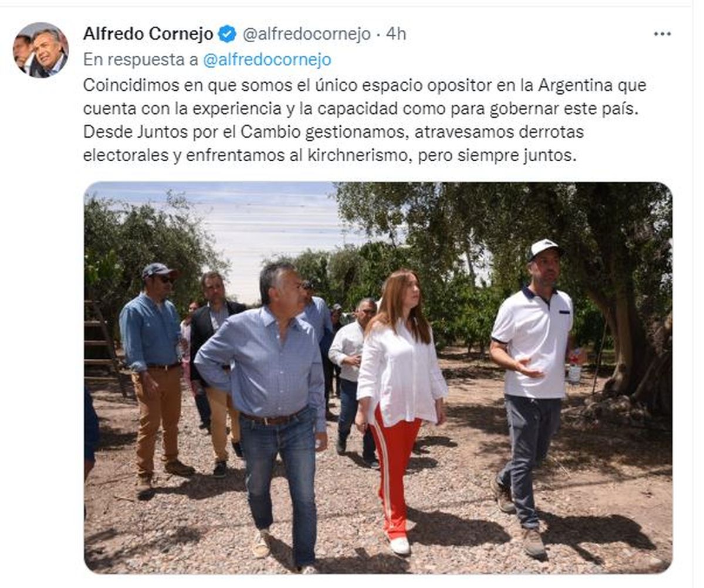Viewport: 704px width, 588px height.
Task: Click the tweet line mentioning 'kirchnerismo'
Action: (x=330, y=157)
